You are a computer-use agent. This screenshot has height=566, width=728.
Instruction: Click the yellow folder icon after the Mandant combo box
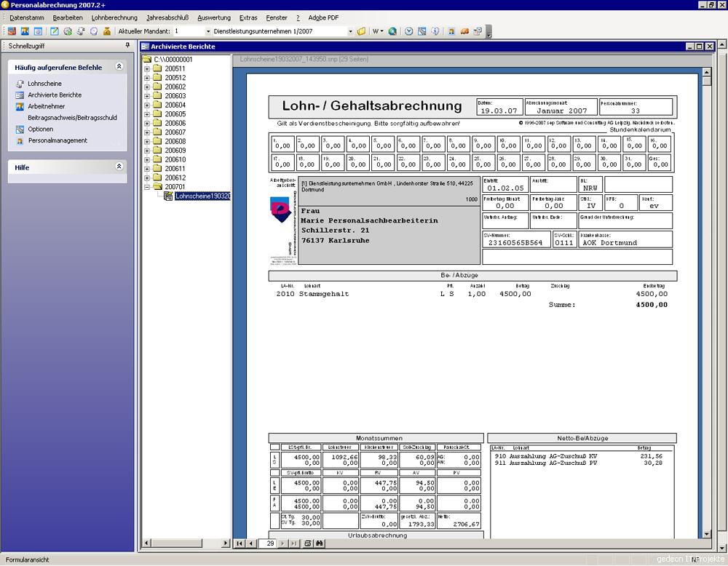click(x=361, y=31)
